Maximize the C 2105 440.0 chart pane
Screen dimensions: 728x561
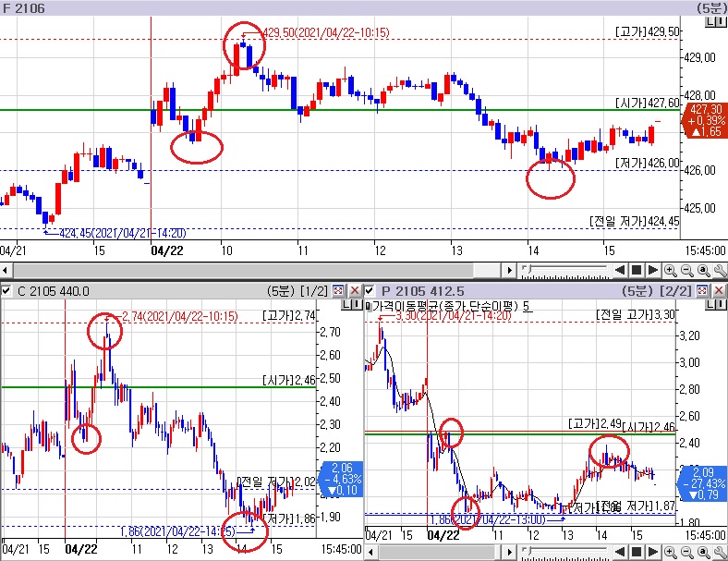[338, 291]
